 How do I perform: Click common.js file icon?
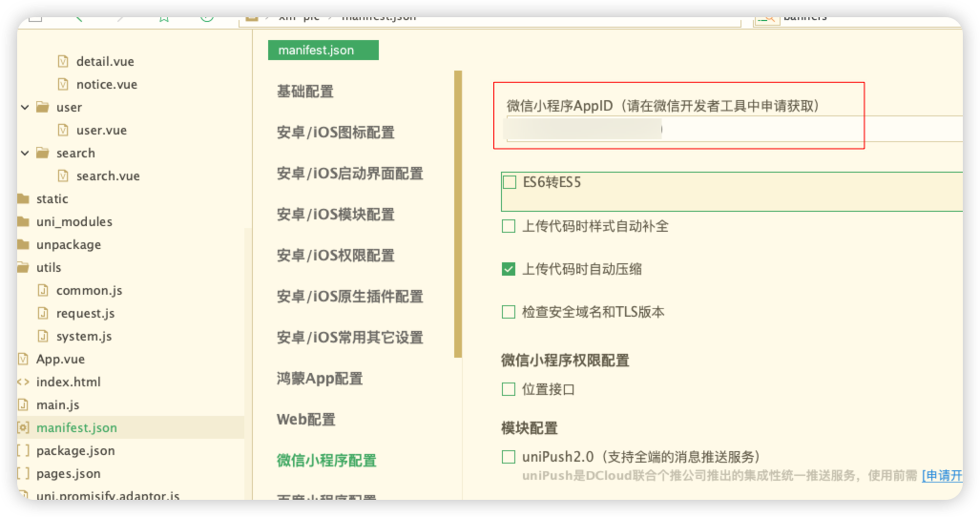43,290
